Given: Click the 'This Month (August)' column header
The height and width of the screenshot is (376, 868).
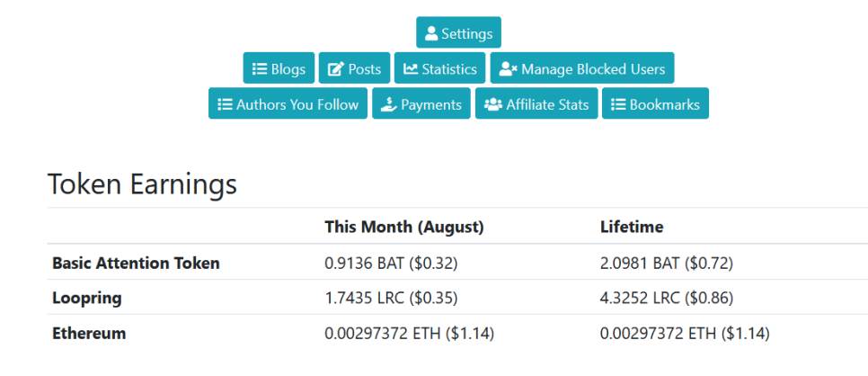Looking at the screenshot, I should [404, 227].
